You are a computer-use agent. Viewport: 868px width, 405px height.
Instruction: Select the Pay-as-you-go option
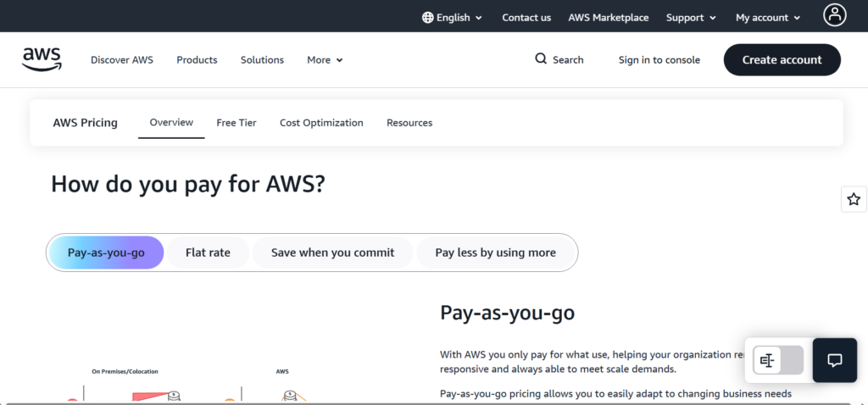pyautogui.click(x=106, y=252)
